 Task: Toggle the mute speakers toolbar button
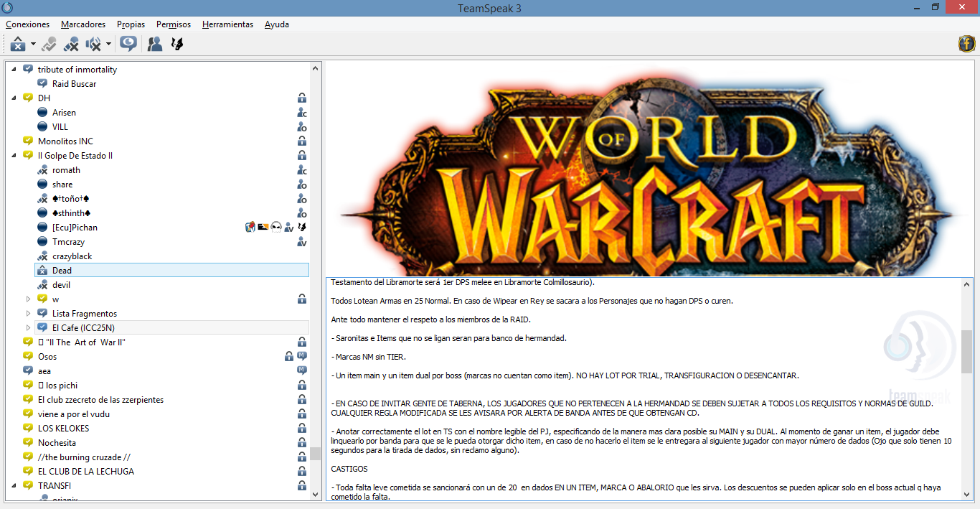pos(93,45)
